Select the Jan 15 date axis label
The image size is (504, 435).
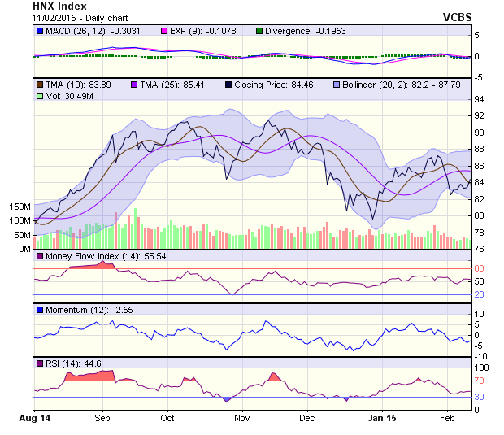(x=380, y=417)
